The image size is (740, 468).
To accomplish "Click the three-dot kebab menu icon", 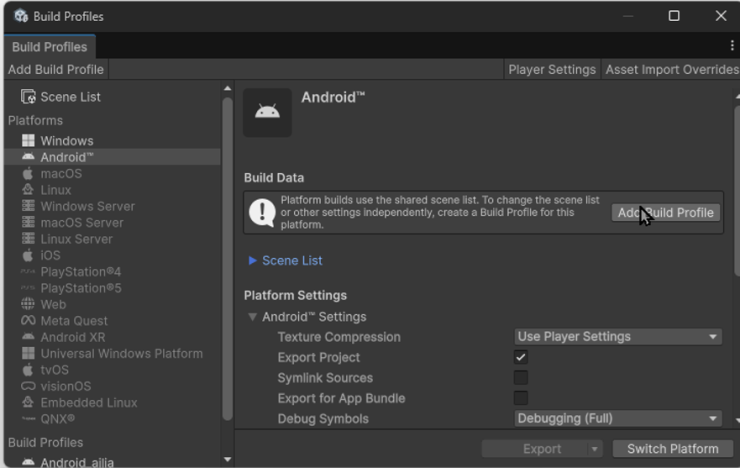I will coord(731,46).
